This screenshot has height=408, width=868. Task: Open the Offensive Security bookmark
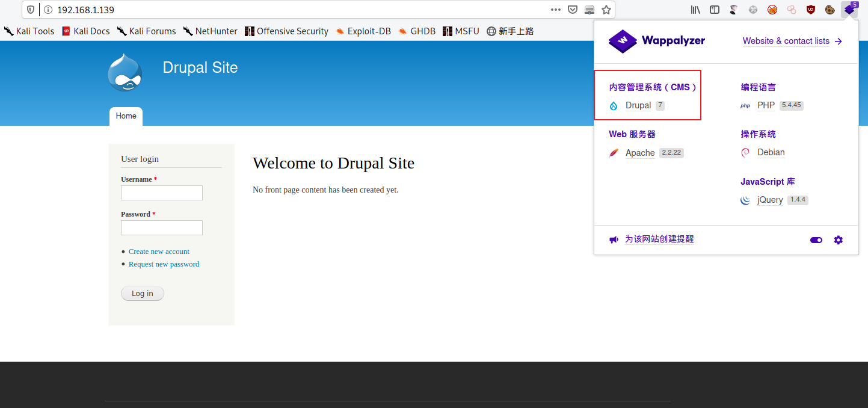(x=286, y=31)
